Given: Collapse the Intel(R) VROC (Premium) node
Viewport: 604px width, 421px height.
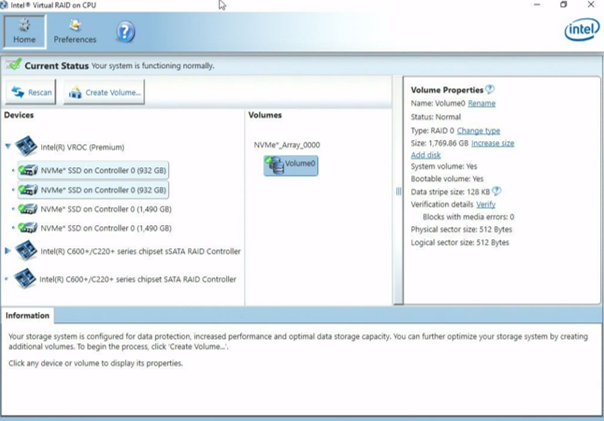Looking at the screenshot, I should [x=8, y=146].
